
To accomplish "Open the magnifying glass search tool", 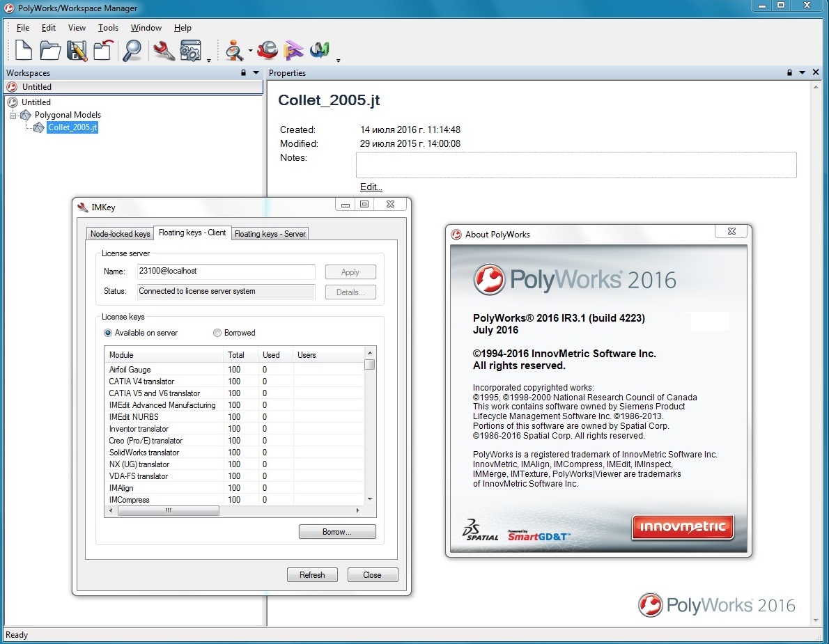I will (132, 51).
